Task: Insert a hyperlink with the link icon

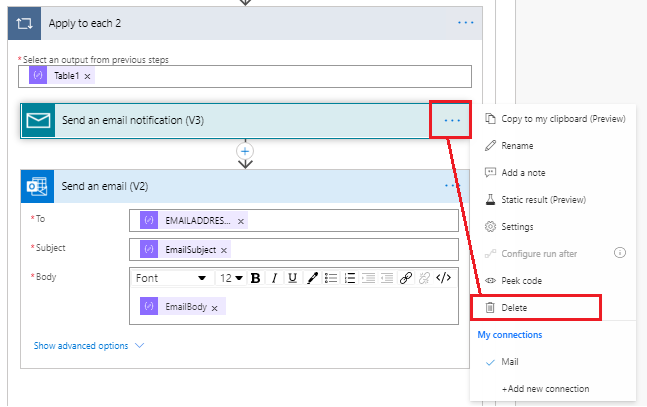Action: tap(406, 278)
